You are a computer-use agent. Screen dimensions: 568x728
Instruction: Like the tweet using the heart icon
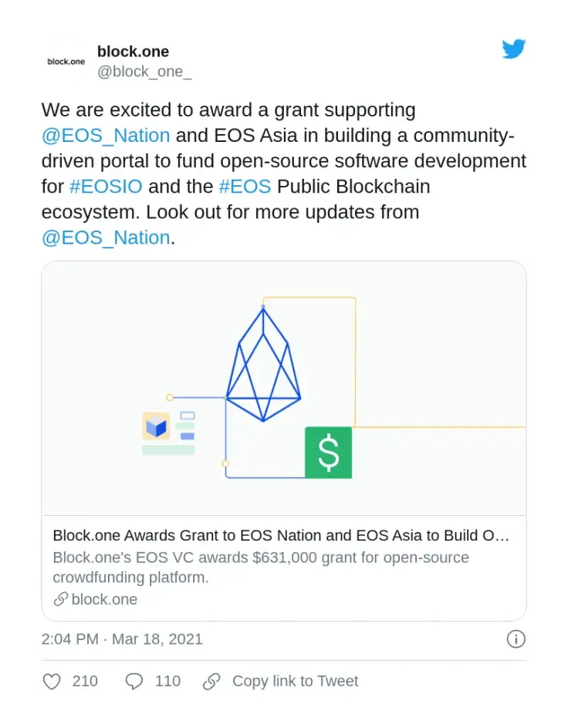pyautogui.click(x=52, y=681)
